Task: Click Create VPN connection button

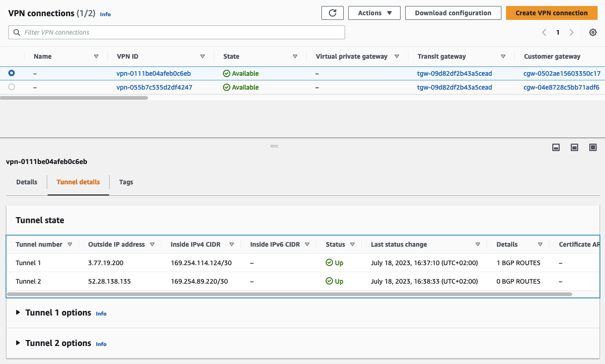Action: coord(551,13)
